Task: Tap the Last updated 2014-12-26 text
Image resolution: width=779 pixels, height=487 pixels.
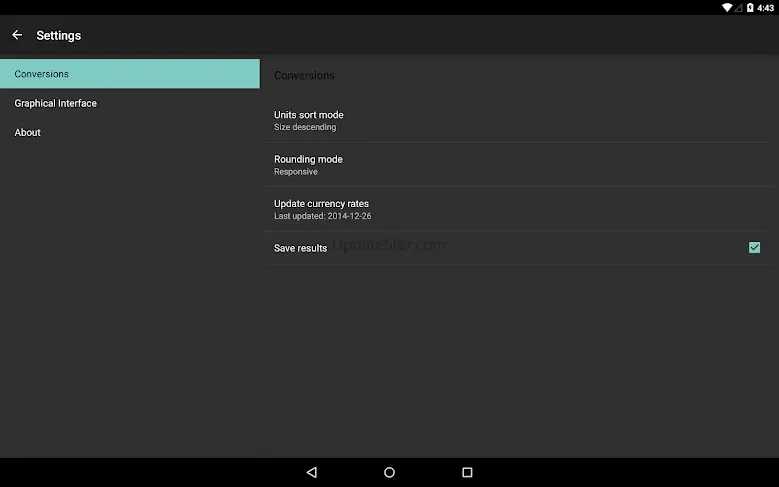Action: [322, 216]
